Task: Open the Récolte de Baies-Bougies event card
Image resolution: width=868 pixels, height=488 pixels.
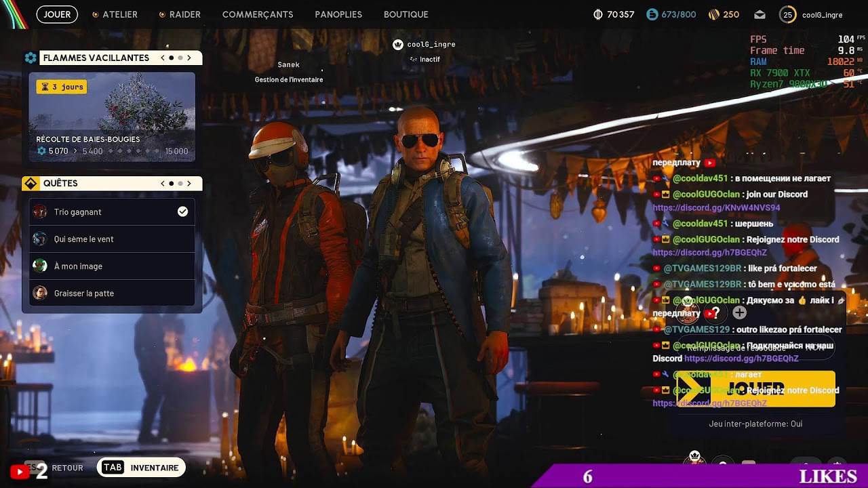Action: (x=112, y=117)
